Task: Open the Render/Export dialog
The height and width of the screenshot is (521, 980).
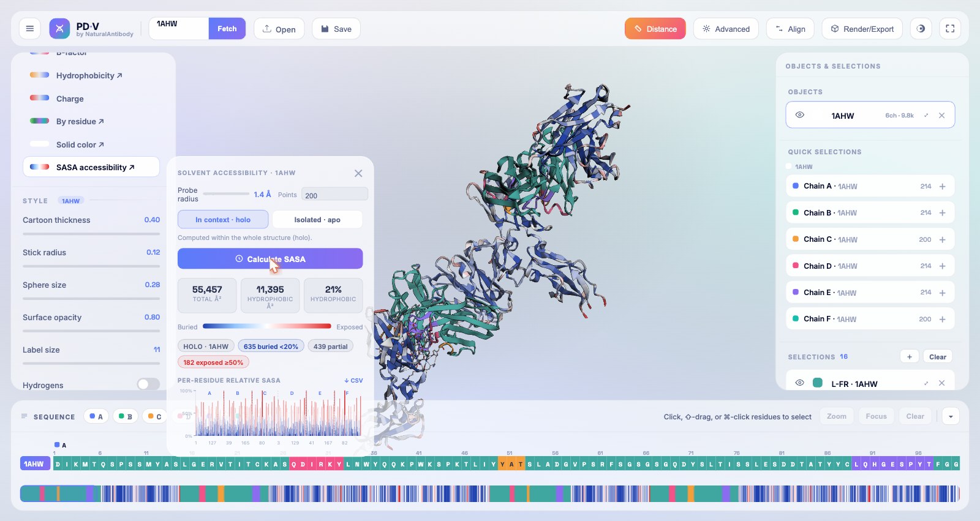Action: 862,29
